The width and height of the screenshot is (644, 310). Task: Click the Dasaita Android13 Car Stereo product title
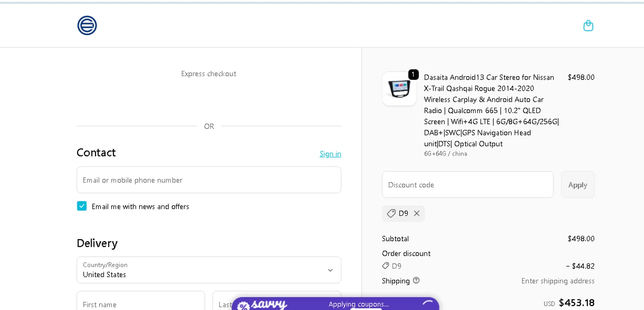point(491,110)
